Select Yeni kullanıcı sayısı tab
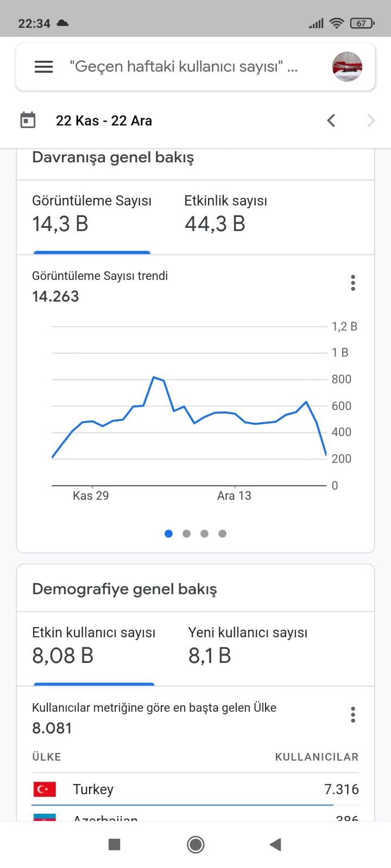 pos(248,649)
